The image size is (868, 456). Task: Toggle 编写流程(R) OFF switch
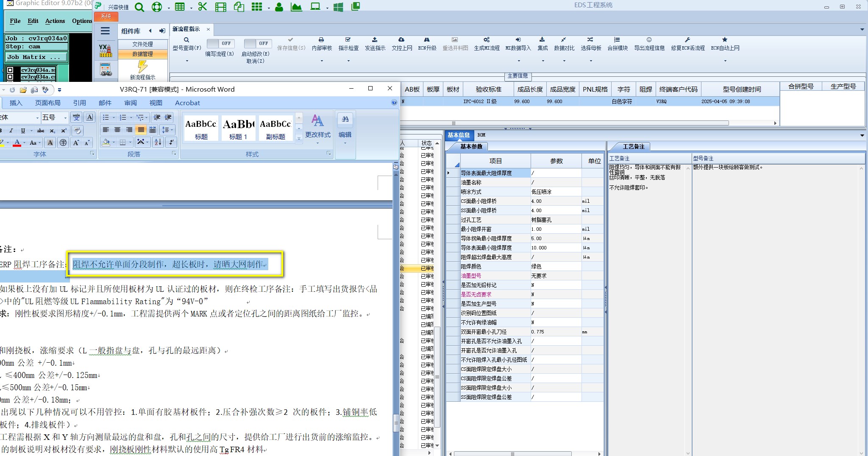click(220, 43)
